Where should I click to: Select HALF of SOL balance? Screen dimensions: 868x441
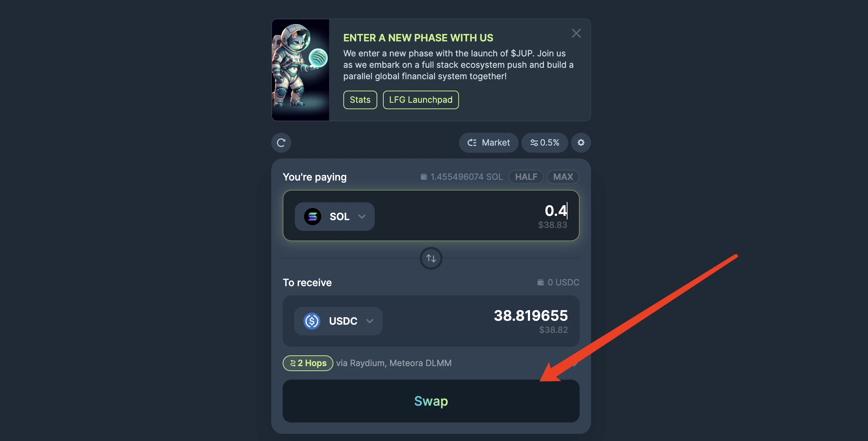click(x=526, y=177)
